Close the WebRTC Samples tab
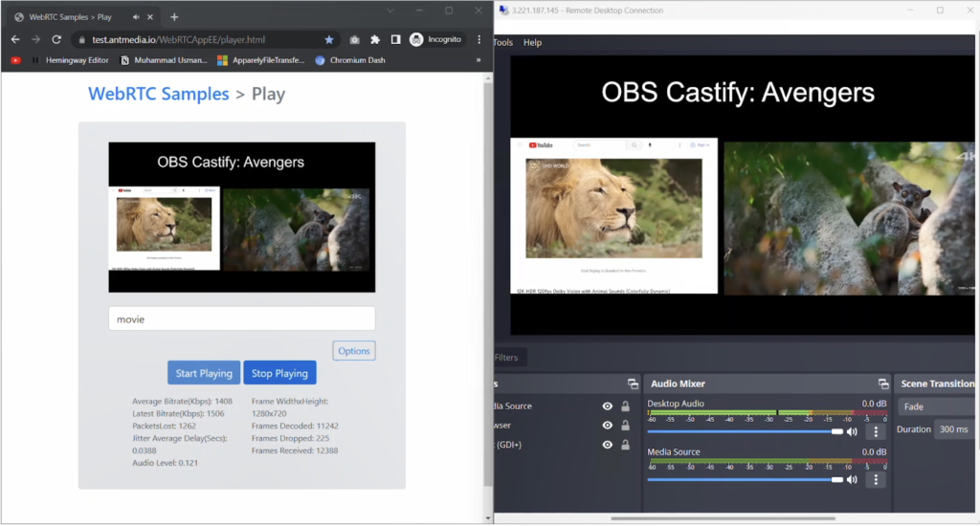Screen dimensions: 980x526 (150, 17)
